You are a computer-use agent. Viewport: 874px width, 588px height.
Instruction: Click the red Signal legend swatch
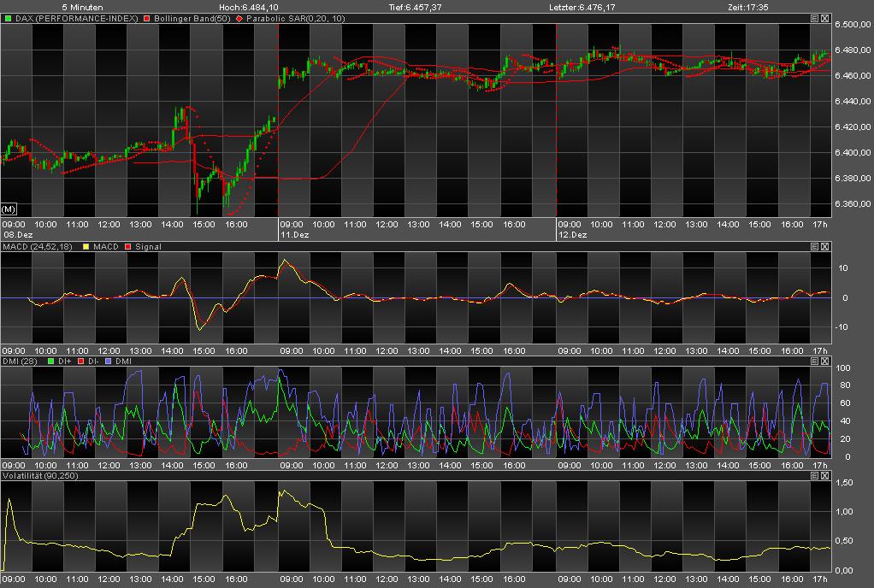(128, 247)
